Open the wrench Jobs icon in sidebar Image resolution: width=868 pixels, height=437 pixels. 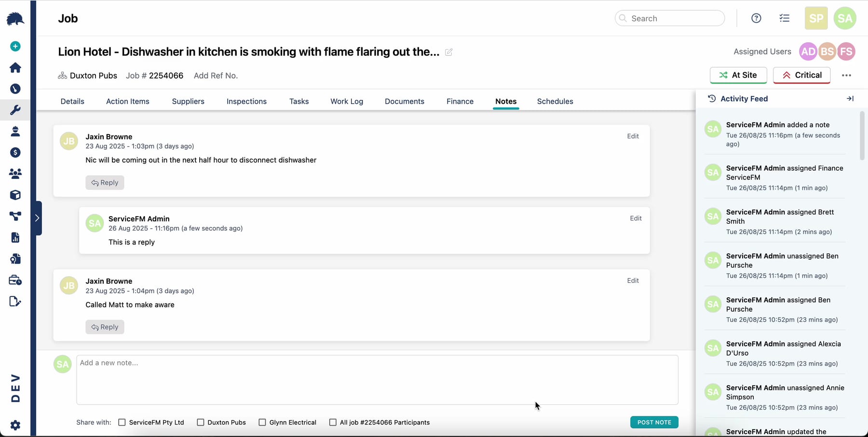15,110
